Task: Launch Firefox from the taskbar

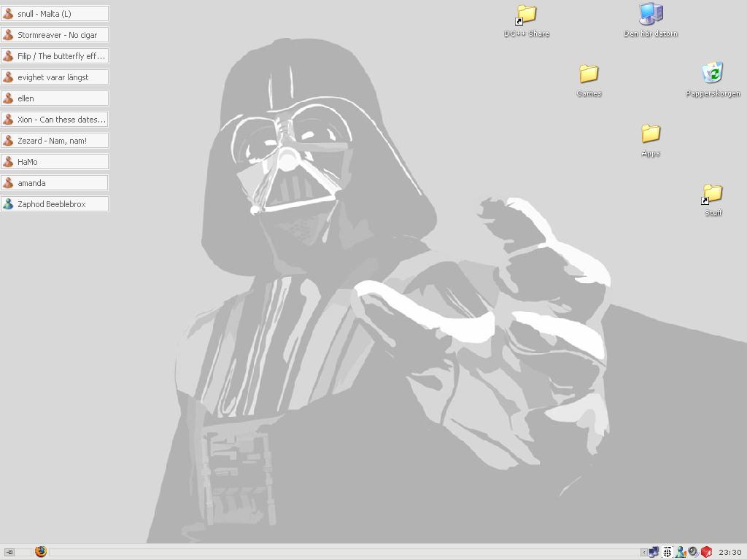Action: click(41, 551)
